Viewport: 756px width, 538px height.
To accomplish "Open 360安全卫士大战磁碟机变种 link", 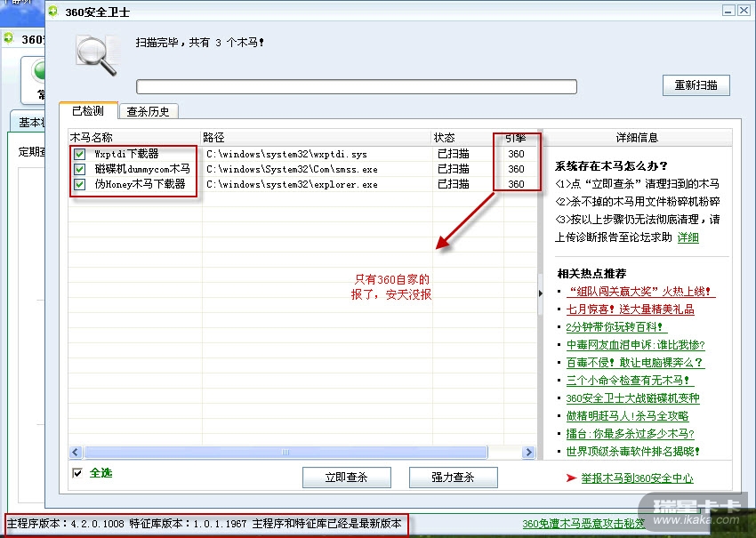I will 632,398.
